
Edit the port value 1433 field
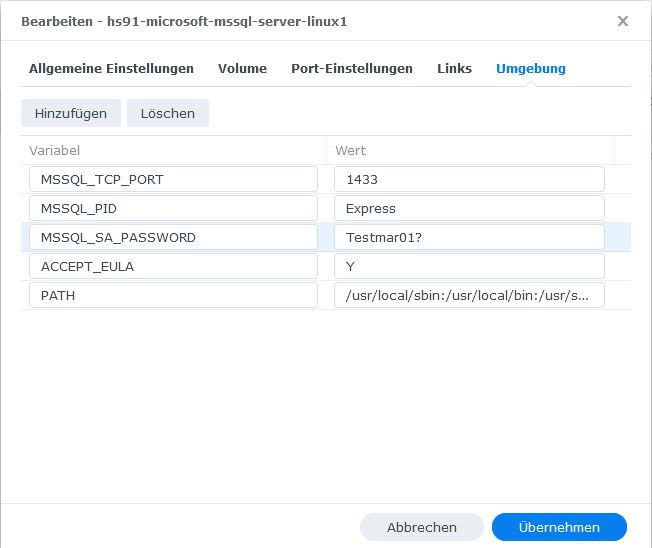click(469, 179)
